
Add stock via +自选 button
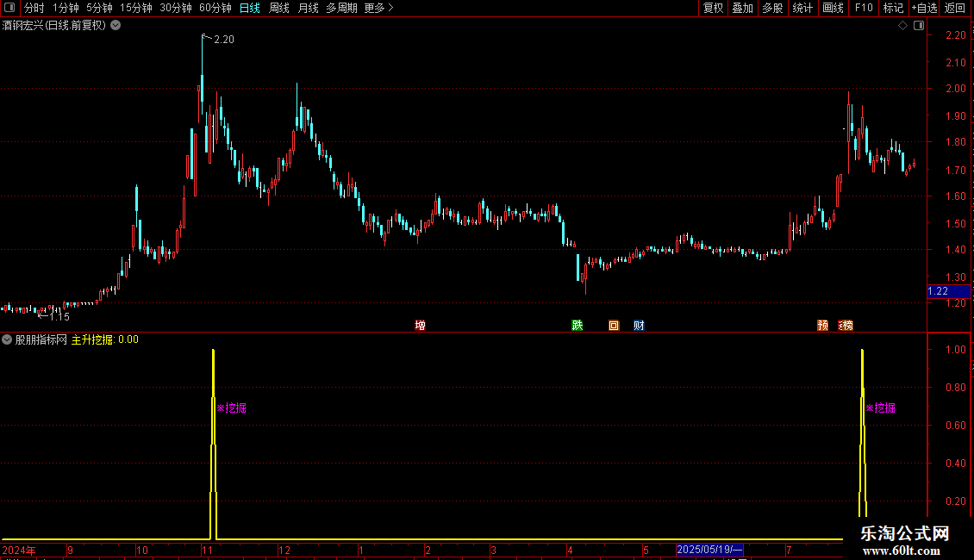click(924, 8)
